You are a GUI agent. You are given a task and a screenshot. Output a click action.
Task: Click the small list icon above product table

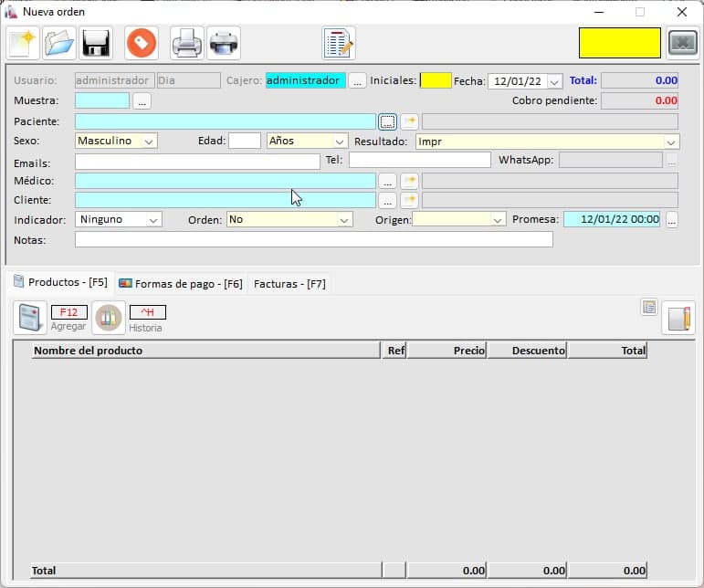point(649,308)
